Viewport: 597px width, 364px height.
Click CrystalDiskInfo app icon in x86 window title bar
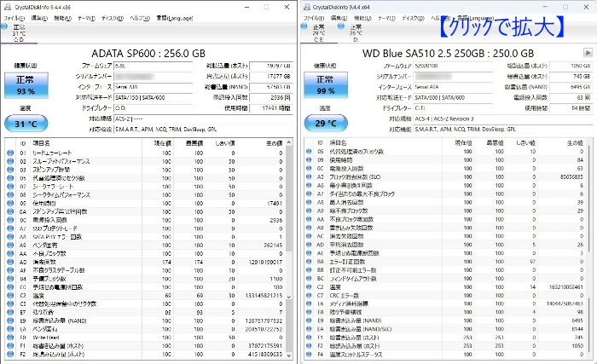[7, 7]
